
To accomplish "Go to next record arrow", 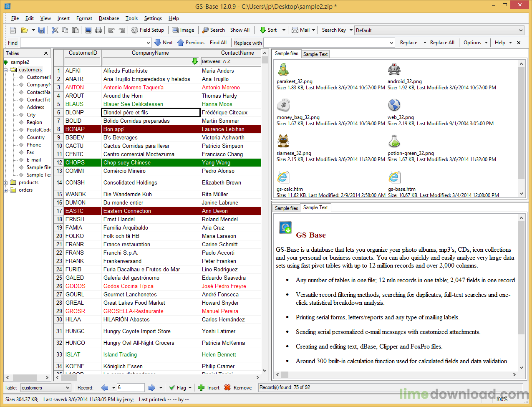I will [152, 387].
